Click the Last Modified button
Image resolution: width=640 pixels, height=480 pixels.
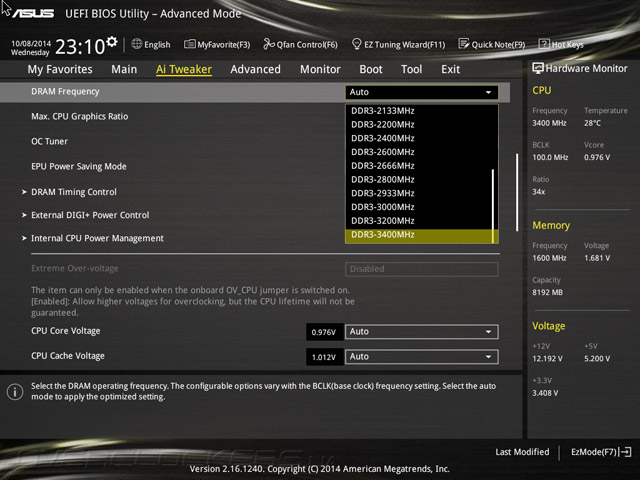tap(522, 452)
